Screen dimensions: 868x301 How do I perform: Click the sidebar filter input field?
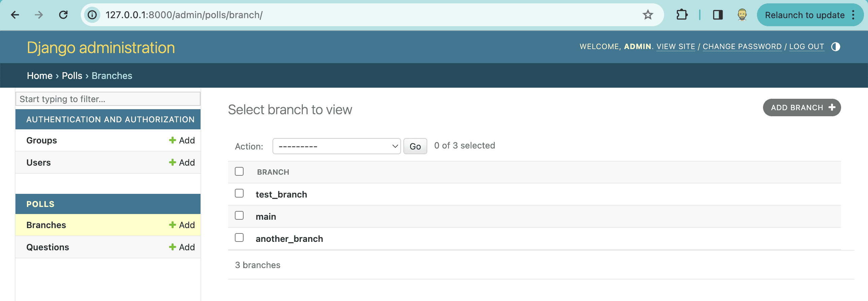[x=108, y=99]
